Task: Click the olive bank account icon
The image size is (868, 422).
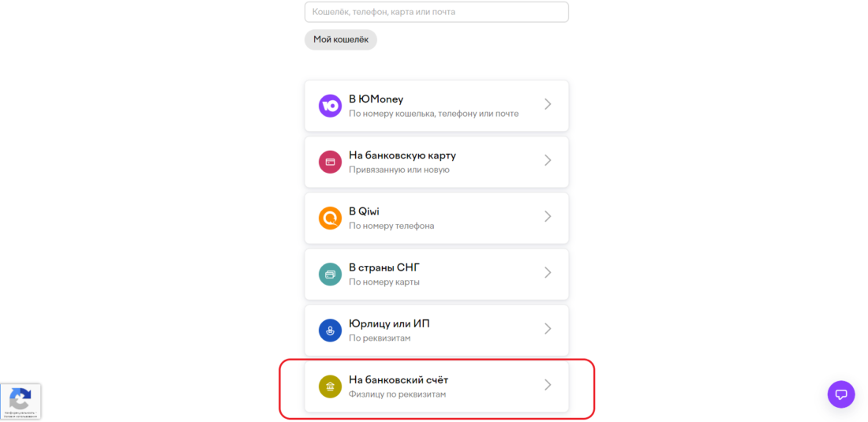Action: coord(330,386)
